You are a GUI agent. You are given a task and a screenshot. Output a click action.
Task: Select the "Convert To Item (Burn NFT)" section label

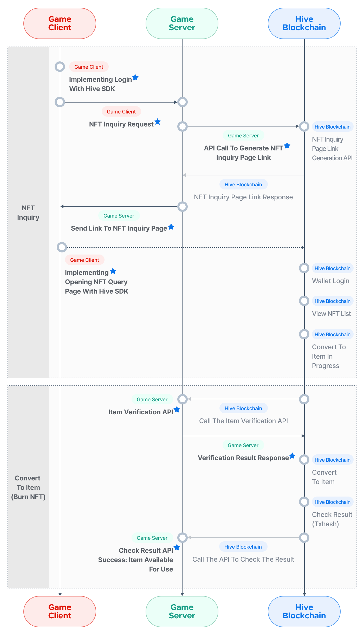click(28, 487)
